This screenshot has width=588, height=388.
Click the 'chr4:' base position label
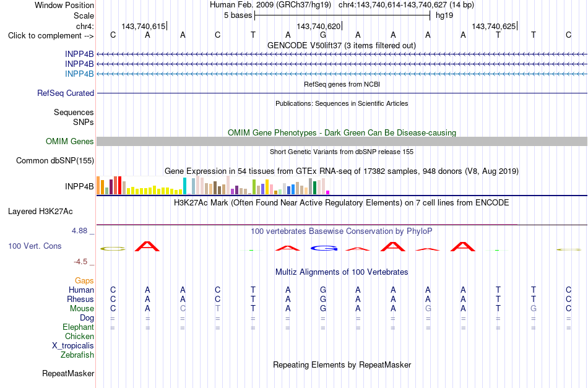coord(85,26)
